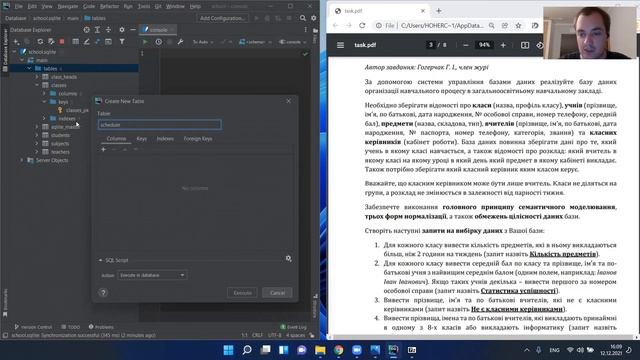Click Add Configuration button
This screenshot has width=640, height=360.
(222, 18)
